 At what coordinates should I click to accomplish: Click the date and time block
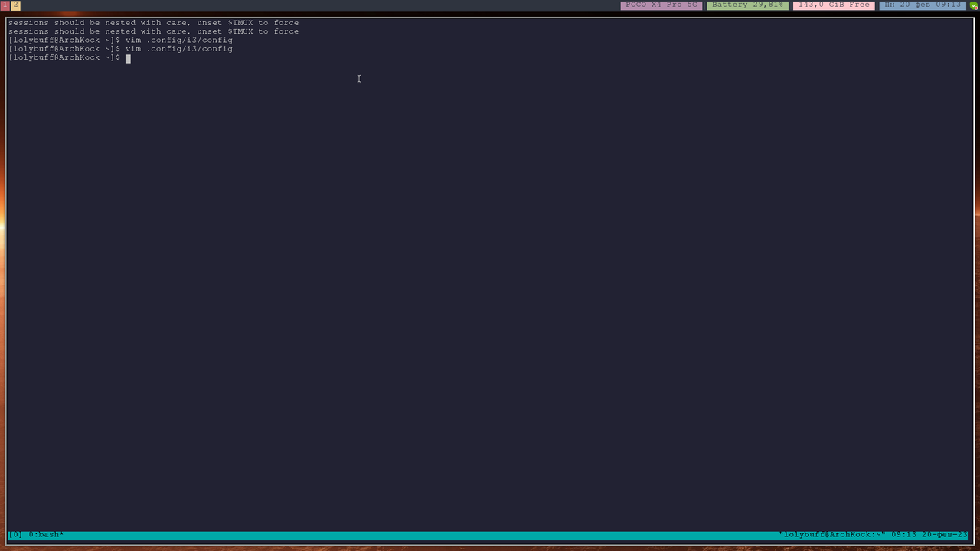(923, 5)
